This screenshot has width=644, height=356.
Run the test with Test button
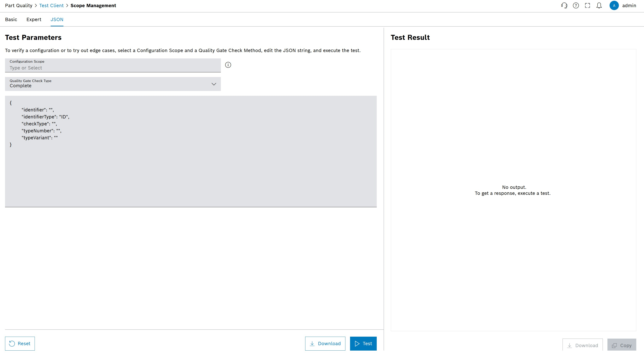[363, 343]
